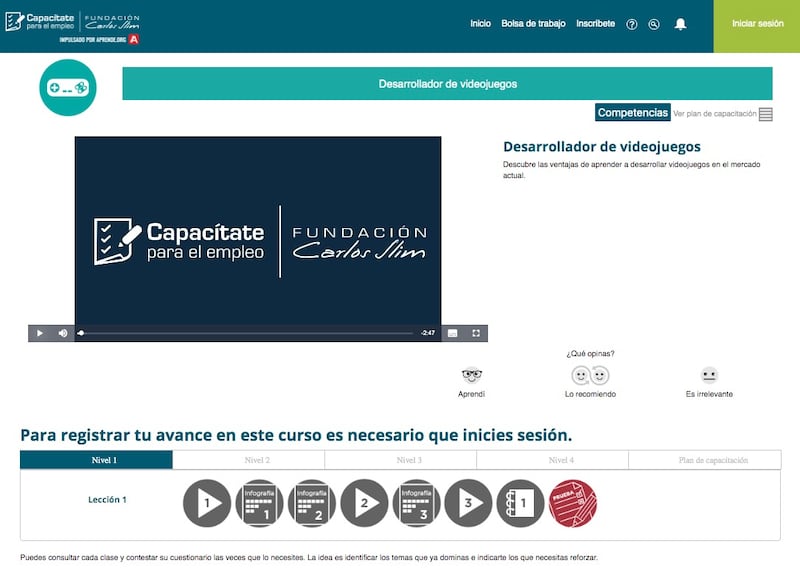Mute the video volume

click(63, 333)
